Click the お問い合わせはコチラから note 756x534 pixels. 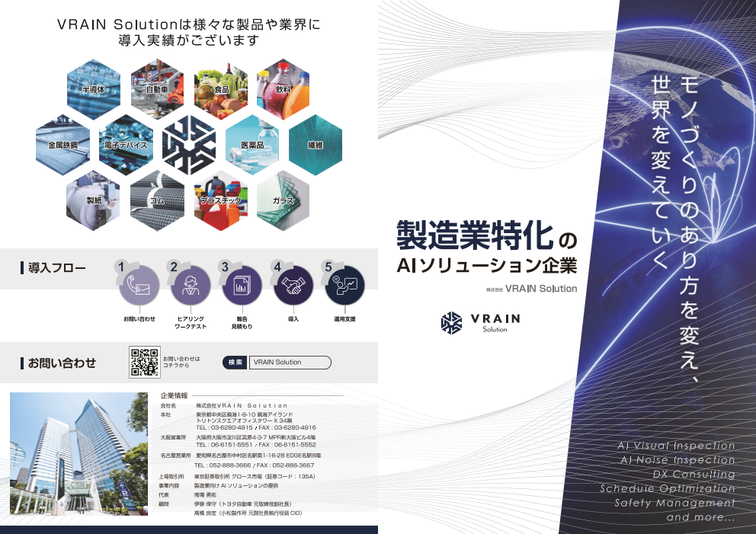pyautogui.click(x=181, y=362)
